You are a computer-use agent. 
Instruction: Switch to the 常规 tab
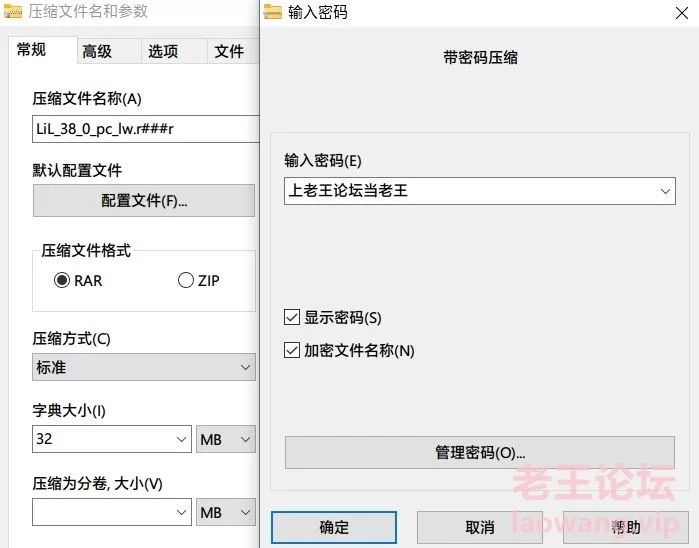[42, 49]
